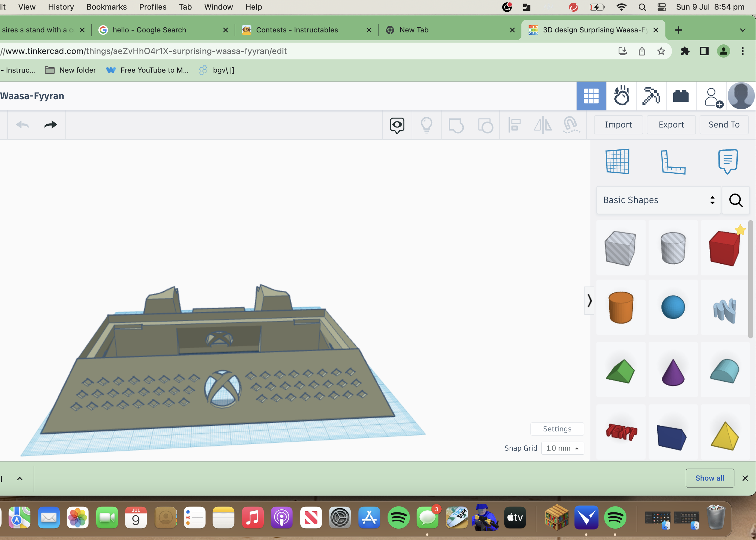Pick the red Box shape
This screenshot has height=540, width=756.
click(724, 248)
